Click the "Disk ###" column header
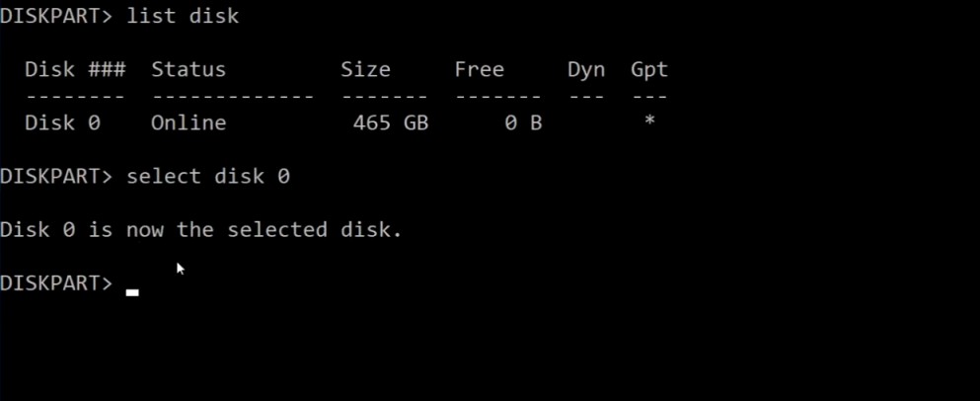 click(x=75, y=69)
